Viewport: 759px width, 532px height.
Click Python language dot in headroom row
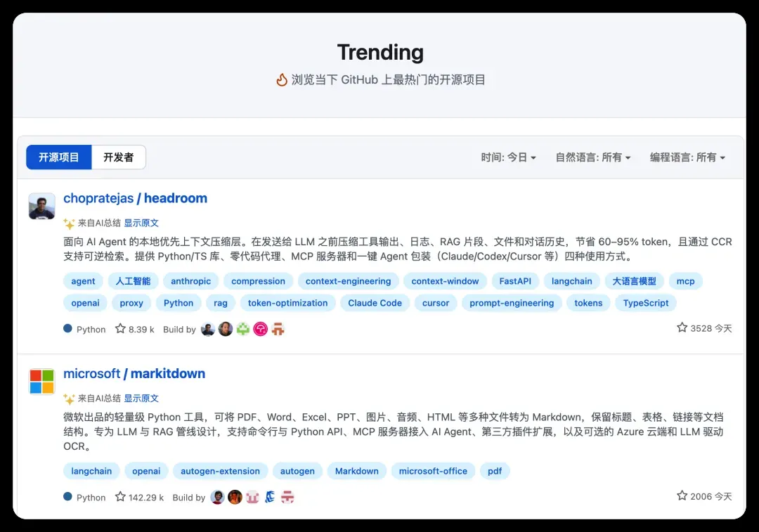tap(67, 329)
